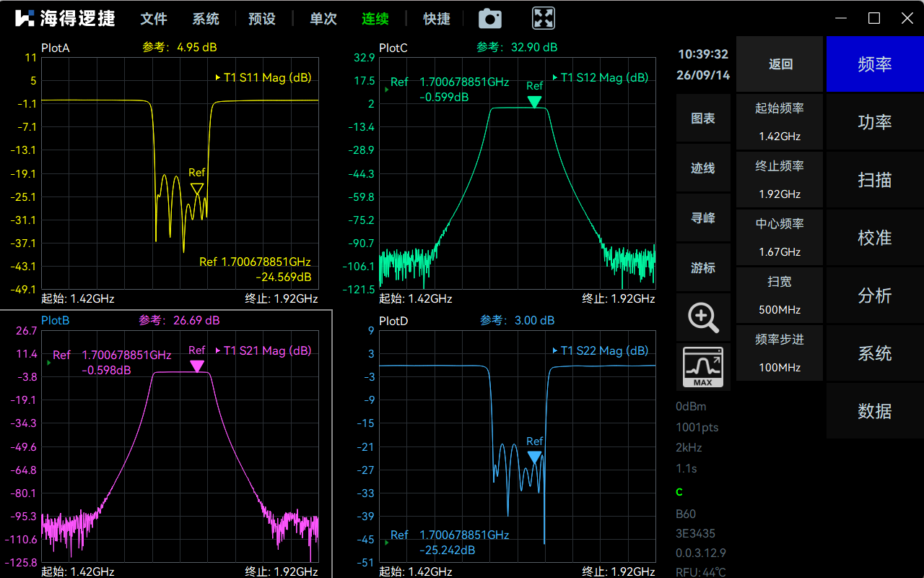
Task: Click the 2kHz bandwidth status text
Action: click(689, 447)
